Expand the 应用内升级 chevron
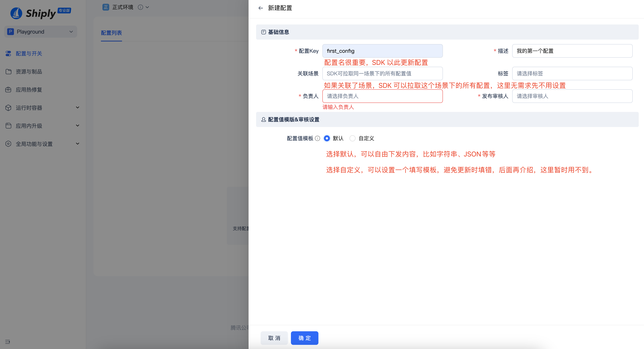Viewport: 644px width, 349px height. (x=78, y=126)
